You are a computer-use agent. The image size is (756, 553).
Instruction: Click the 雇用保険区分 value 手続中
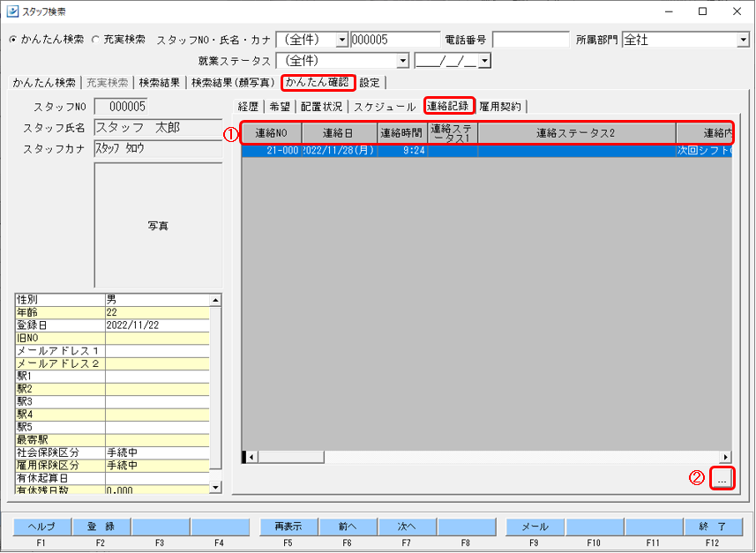[x=157, y=466]
